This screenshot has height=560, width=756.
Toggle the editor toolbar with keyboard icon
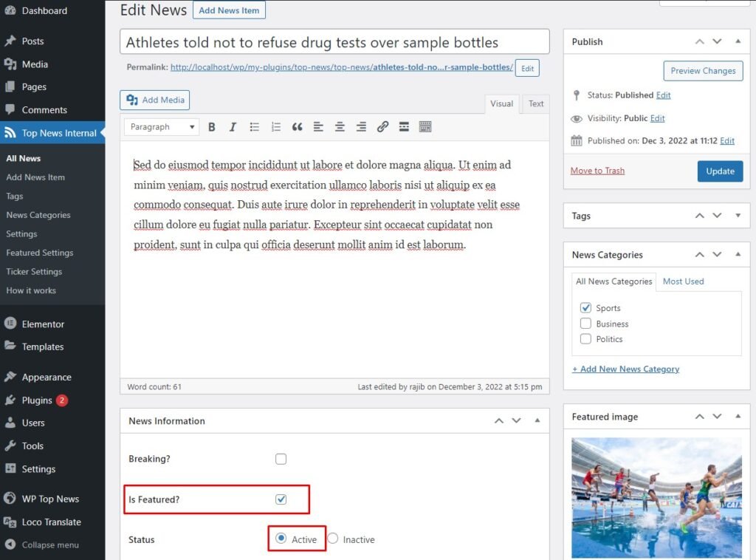[425, 127]
